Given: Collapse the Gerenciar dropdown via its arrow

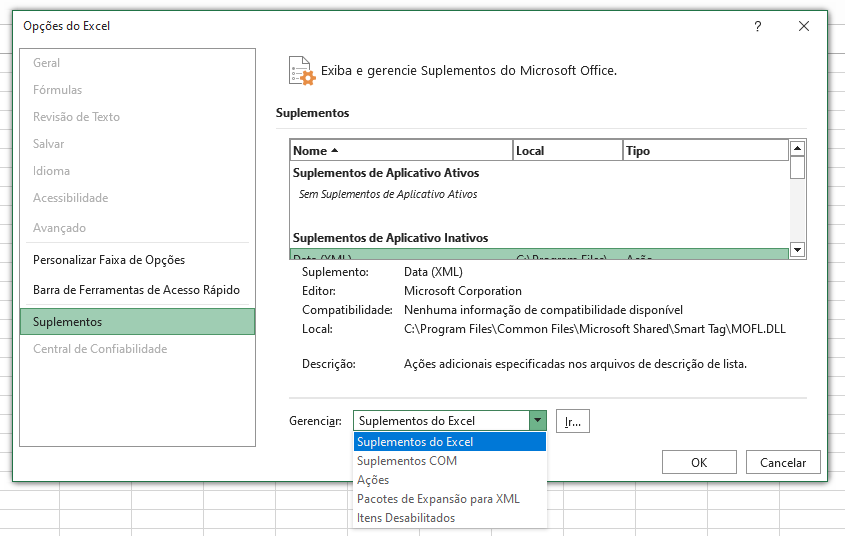Looking at the screenshot, I should coord(538,421).
